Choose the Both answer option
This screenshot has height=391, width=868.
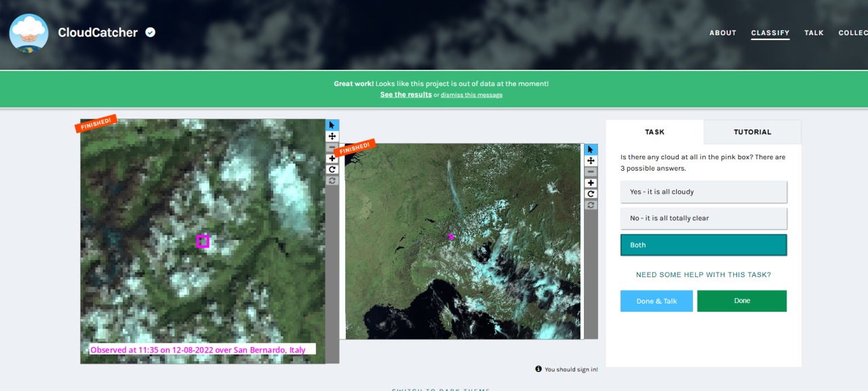pos(704,245)
